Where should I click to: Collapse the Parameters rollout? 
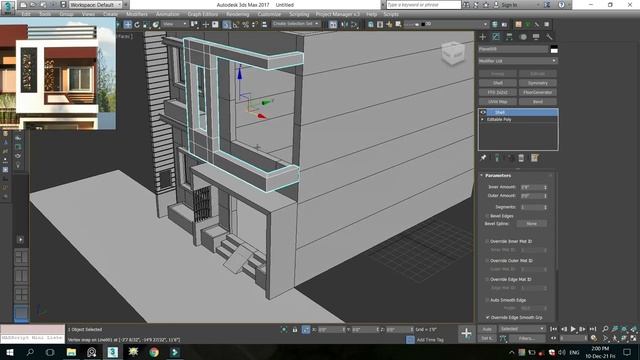click(x=498, y=176)
